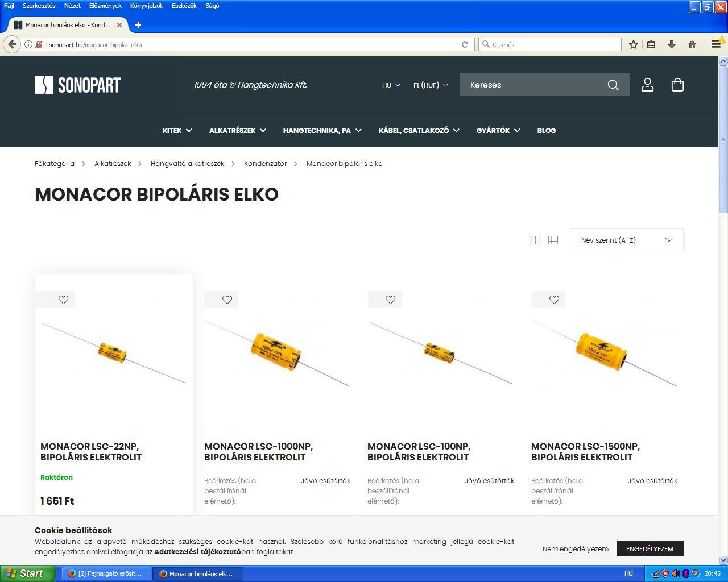Click the Alkatrészek breadcrumb link
Image resolution: width=728 pixels, height=582 pixels.
click(113, 164)
